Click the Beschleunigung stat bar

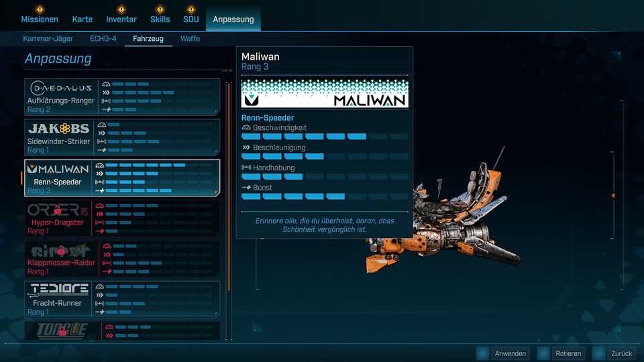325,156
